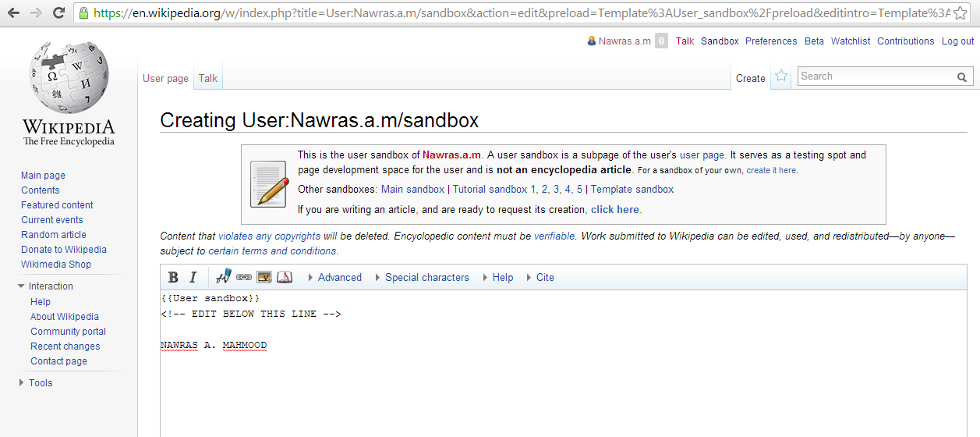980x437 pixels.
Task: Go to Main page in sidebar
Action: pyautogui.click(x=43, y=176)
